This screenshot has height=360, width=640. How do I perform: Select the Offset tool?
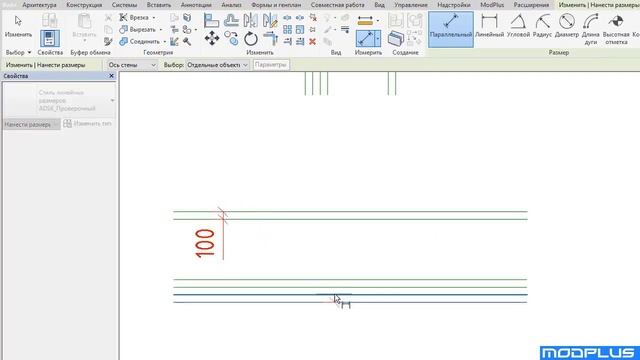[231, 20]
